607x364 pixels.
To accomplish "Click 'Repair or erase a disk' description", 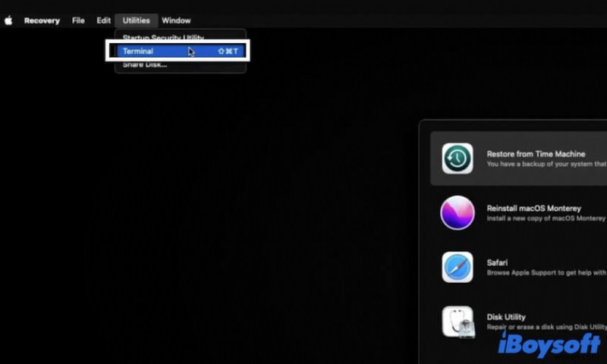I will [x=546, y=328].
